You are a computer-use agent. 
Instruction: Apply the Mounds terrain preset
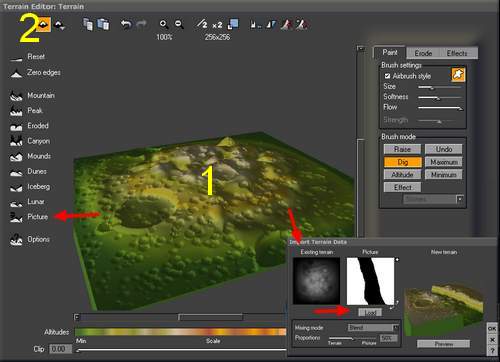click(x=30, y=156)
